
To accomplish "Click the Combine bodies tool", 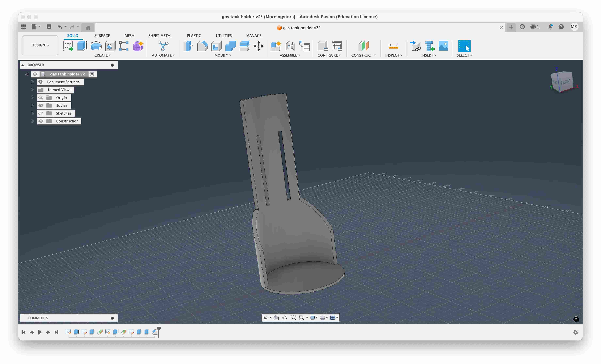I will pyautogui.click(x=230, y=46).
